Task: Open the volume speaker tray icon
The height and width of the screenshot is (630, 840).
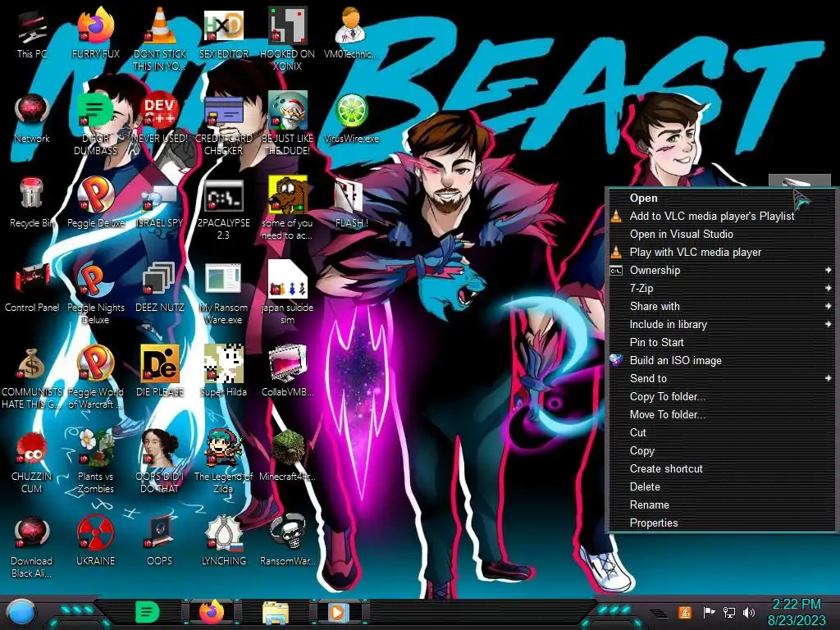Action: [748, 612]
